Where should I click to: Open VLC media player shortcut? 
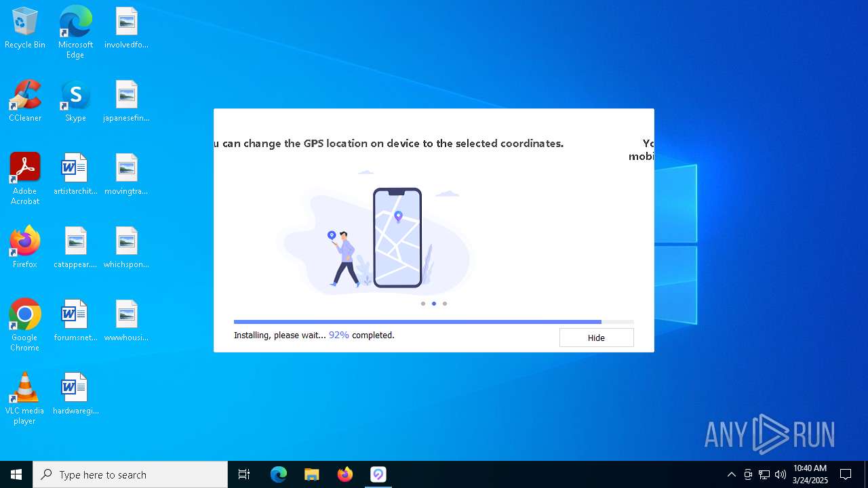click(x=25, y=399)
